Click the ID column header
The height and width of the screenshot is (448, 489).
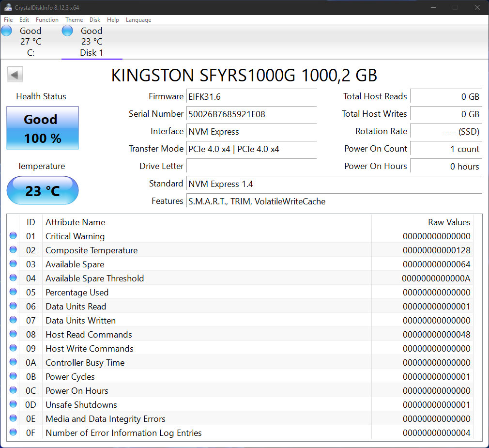[31, 222]
